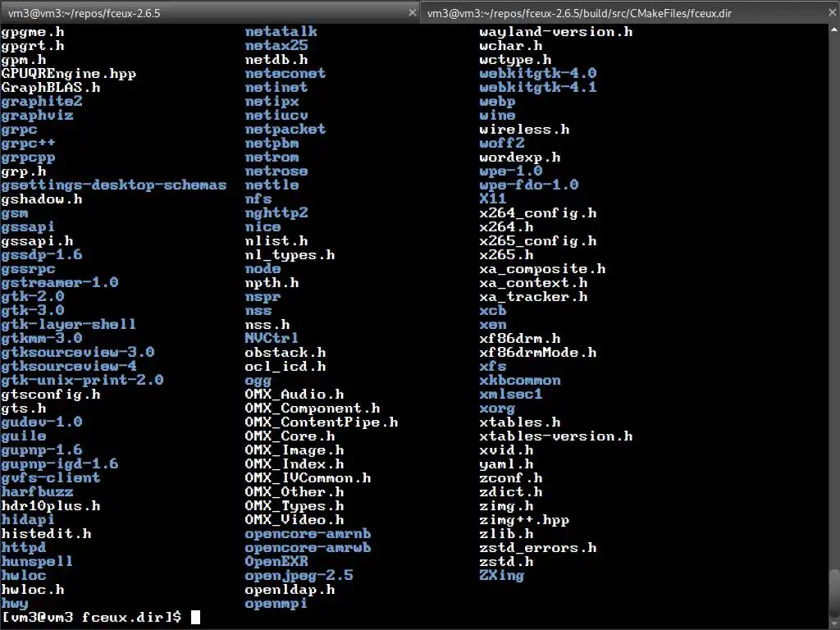The width and height of the screenshot is (840, 630).
Task: Click the wine directory entry
Action: 498,115
